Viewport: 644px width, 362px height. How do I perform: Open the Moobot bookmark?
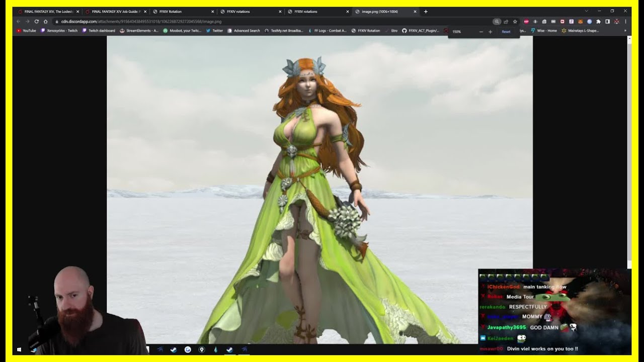[182, 31]
